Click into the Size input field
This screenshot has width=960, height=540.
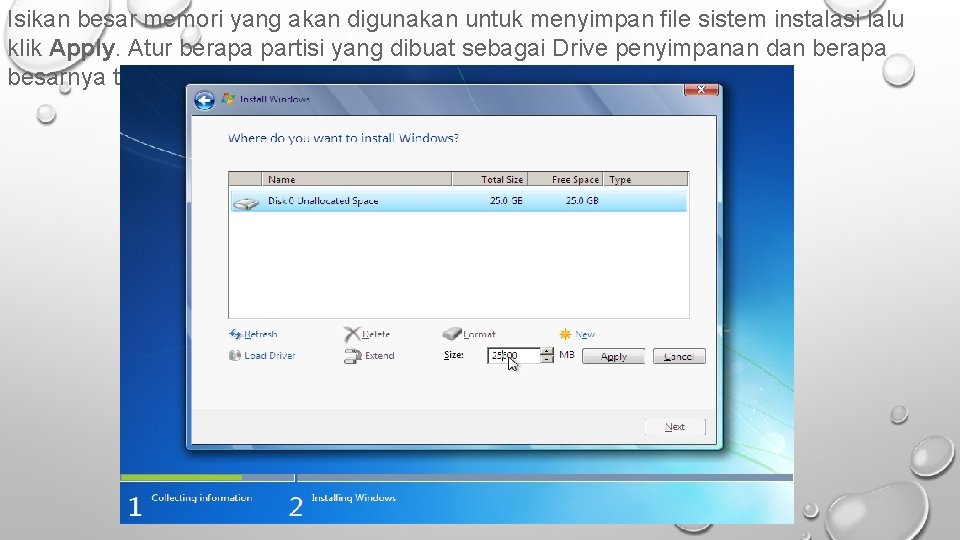point(514,355)
